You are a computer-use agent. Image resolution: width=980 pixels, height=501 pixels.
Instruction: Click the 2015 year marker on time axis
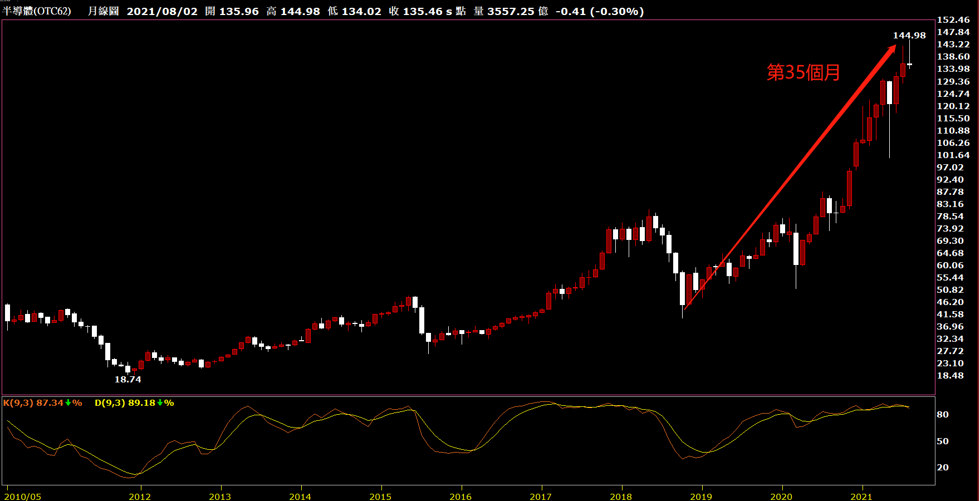pyautogui.click(x=380, y=497)
